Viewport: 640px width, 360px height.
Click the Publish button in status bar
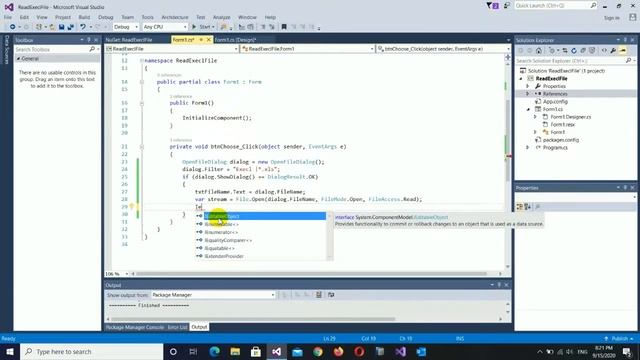[619, 338]
